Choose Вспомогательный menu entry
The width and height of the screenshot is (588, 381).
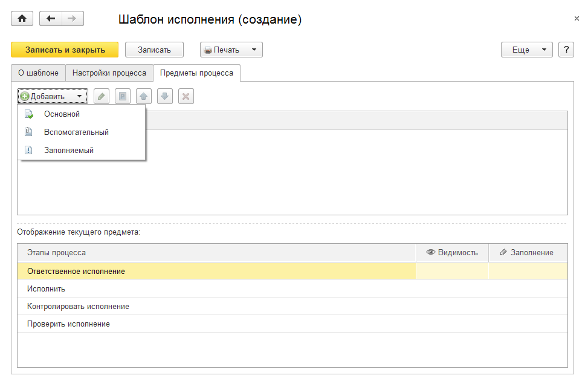pos(76,132)
